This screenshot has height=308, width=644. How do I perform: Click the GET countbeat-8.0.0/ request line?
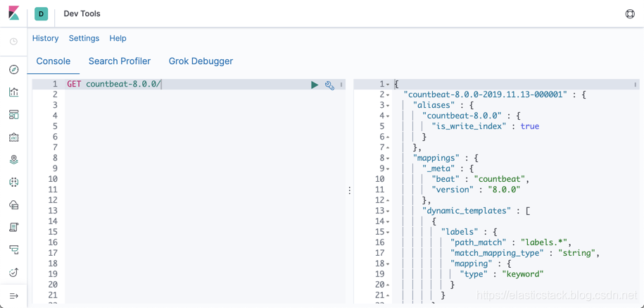pos(114,85)
